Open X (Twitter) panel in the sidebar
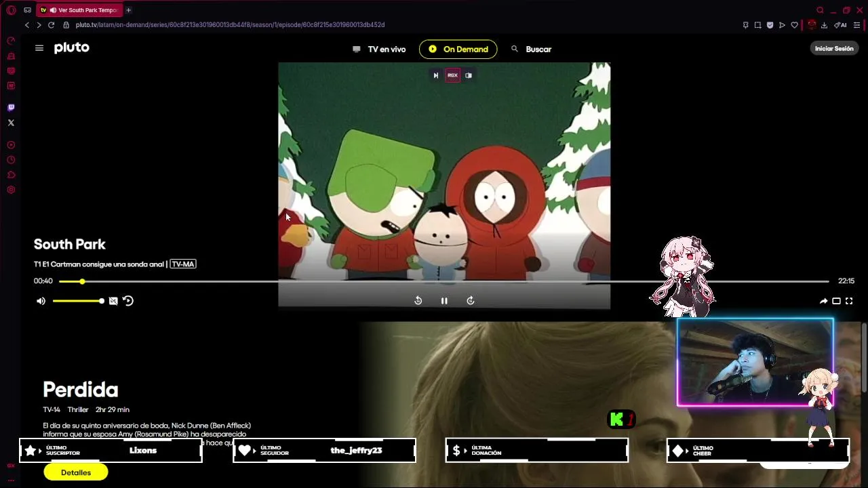The width and height of the screenshot is (868, 488). [11, 123]
